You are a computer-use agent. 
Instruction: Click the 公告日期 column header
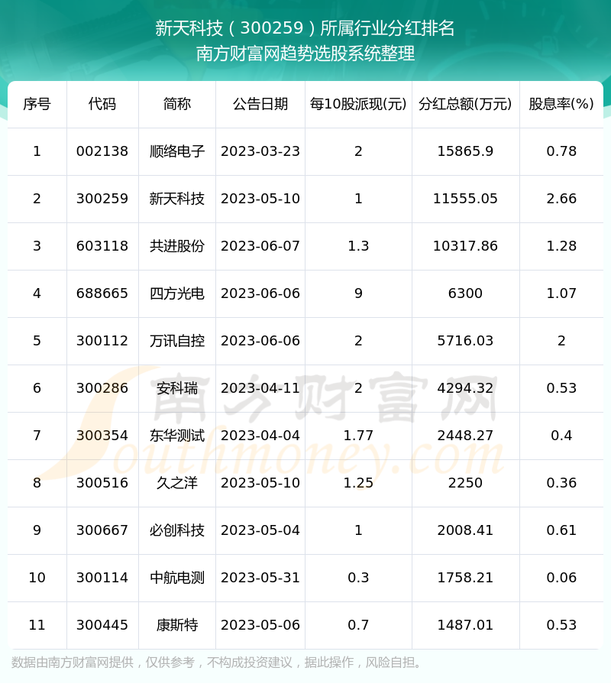pyautogui.click(x=260, y=104)
